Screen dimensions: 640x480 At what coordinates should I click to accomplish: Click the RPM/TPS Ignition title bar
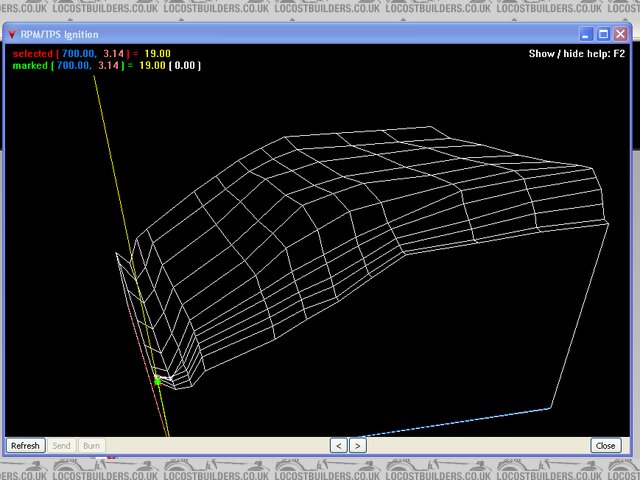point(300,34)
